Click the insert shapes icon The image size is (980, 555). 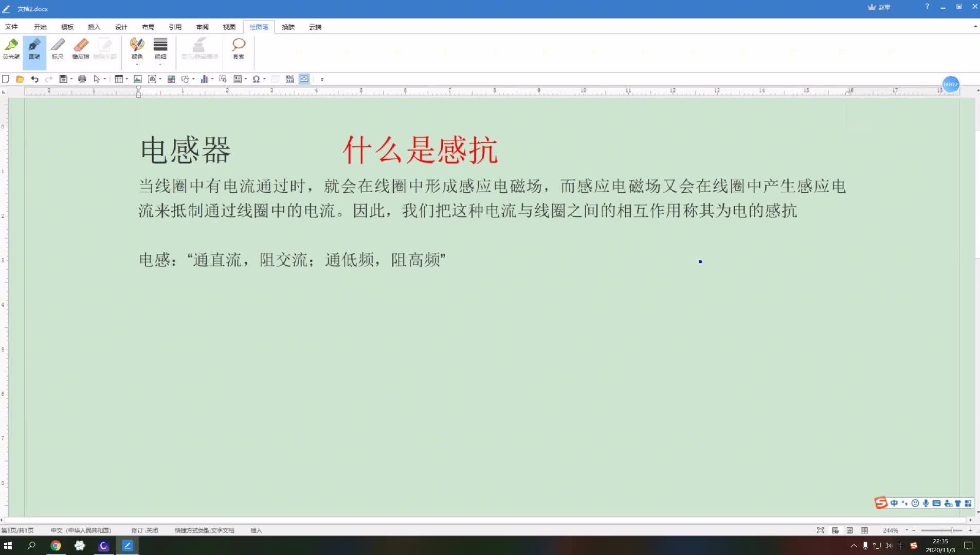(185, 79)
